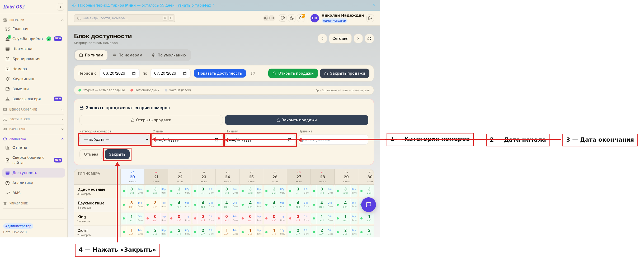
Task: Open floating chat support button
Action: [369, 205]
